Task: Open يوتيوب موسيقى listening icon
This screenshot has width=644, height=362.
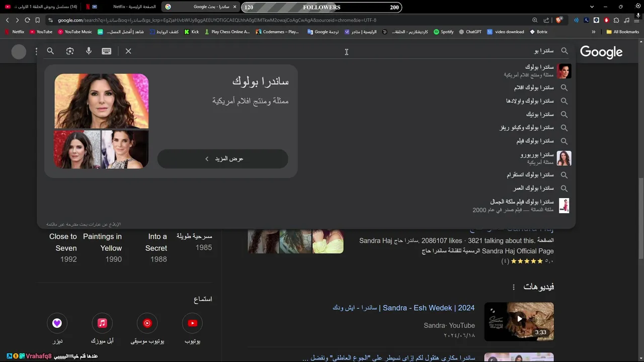Action: 147,323
